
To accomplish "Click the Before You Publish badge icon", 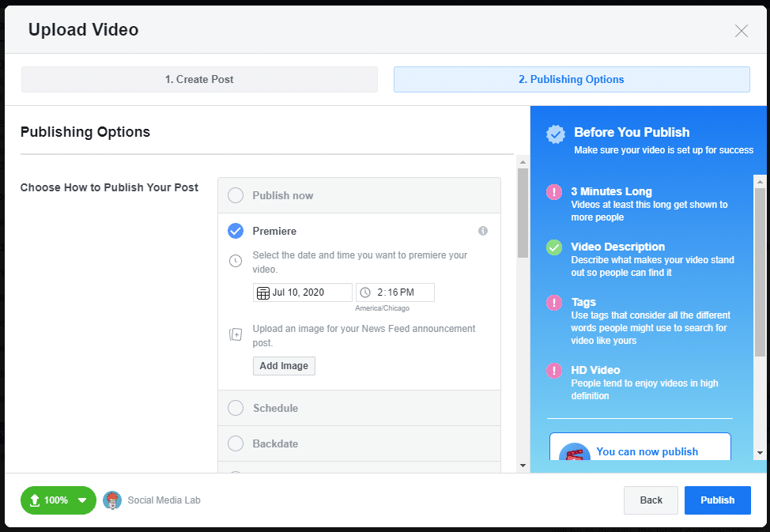I will 556,134.
